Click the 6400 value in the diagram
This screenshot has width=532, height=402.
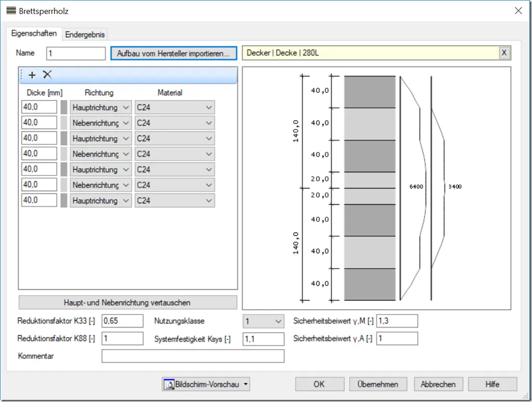tap(416, 187)
